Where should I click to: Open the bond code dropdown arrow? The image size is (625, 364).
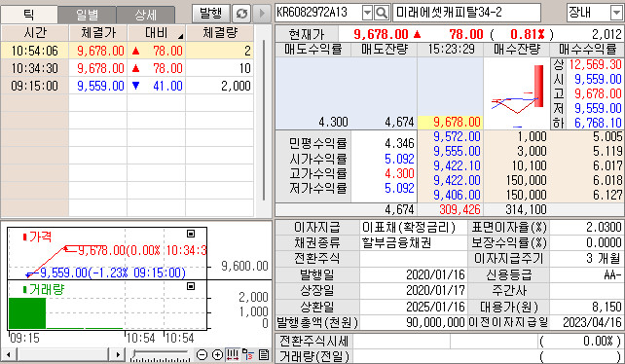point(367,13)
